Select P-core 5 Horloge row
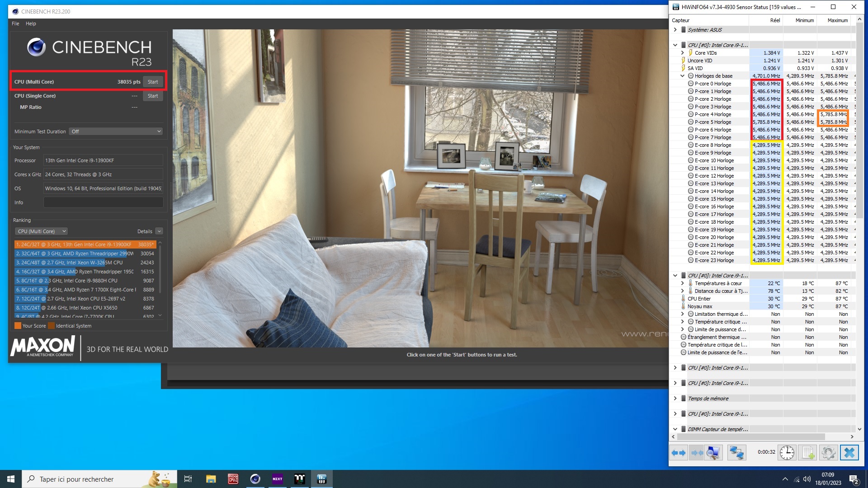 pyautogui.click(x=763, y=122)
